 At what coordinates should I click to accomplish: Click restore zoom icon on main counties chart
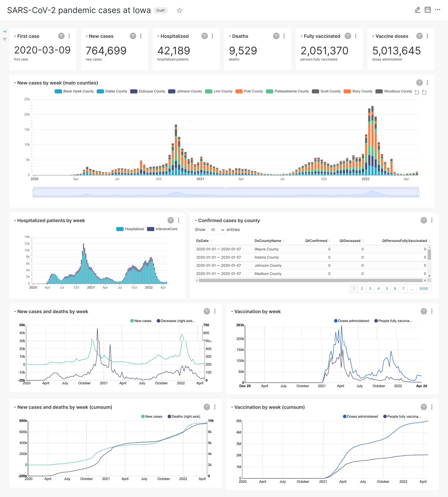[x=424, y=92]
